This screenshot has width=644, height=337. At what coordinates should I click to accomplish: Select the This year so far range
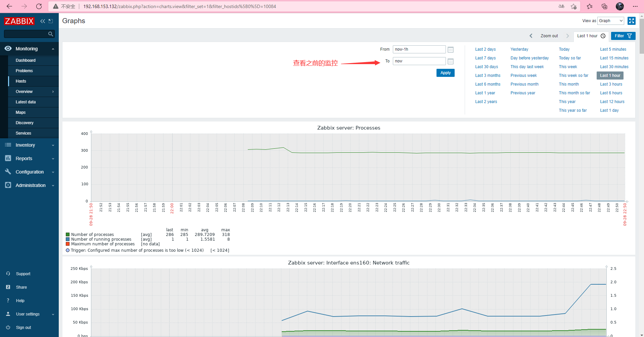coord(572,110)
